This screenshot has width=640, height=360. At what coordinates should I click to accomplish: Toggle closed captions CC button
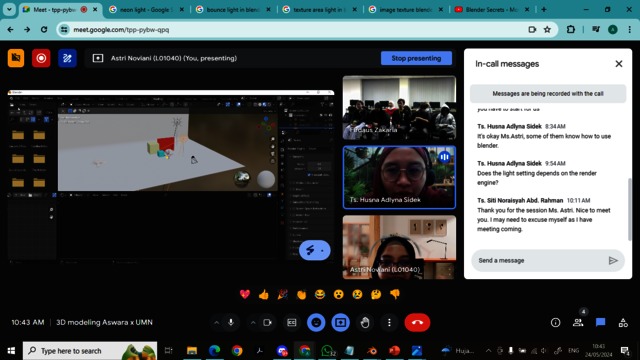[292, 322]
